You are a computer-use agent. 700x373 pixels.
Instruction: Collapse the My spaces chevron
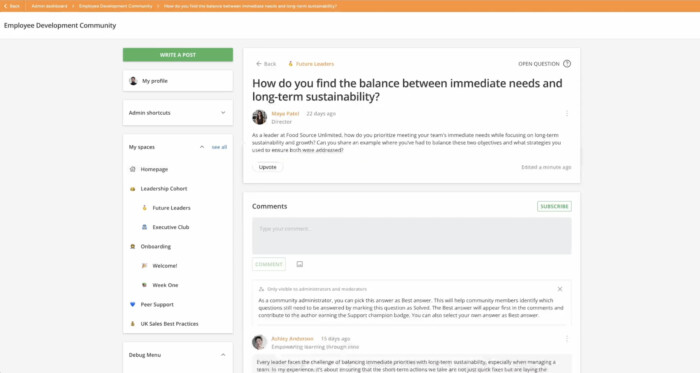coord(202,147)
